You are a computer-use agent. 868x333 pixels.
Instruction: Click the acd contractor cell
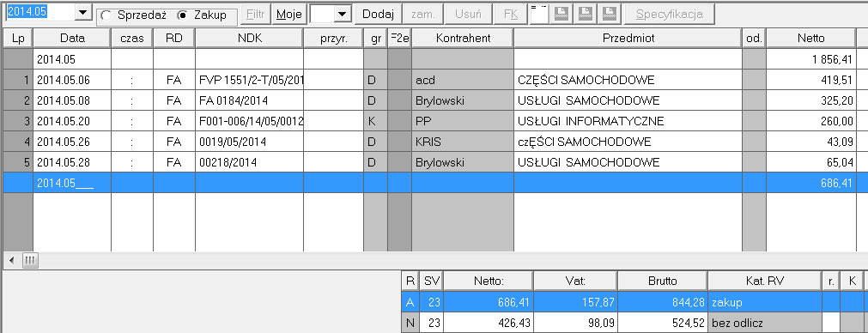(462, 80)
